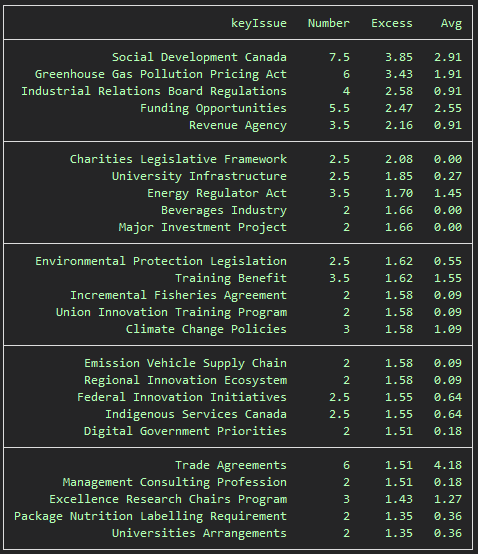The height and width of the screenshot is (554, 478).
Task: Click the Number value 7.5
Action: [339, 57]
